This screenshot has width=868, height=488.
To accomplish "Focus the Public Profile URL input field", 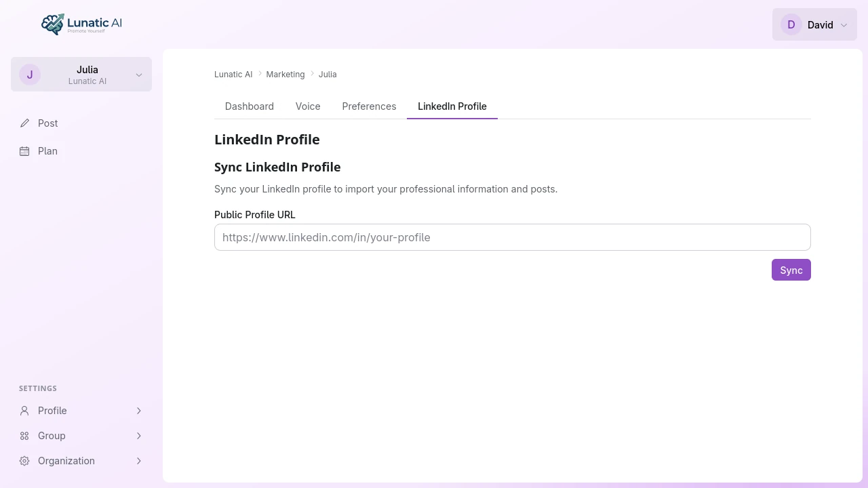I will [x=513, y=237].
